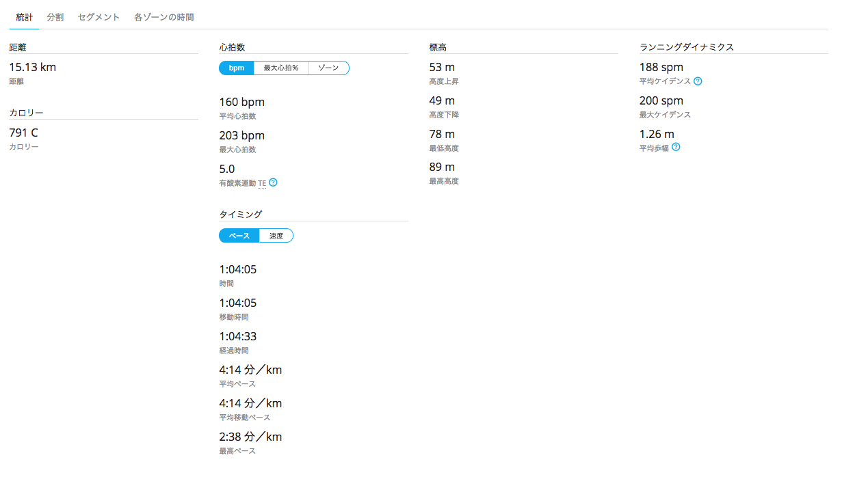Click the 78 m minimum elevation
Screen dimensions: 868x477
click(442, 134)
